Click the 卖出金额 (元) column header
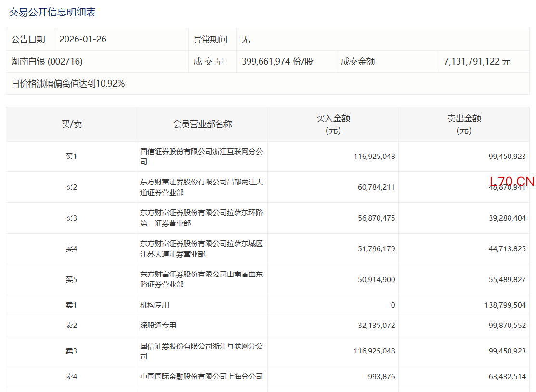Screen dimensions: 536x392 click(464, 124)
